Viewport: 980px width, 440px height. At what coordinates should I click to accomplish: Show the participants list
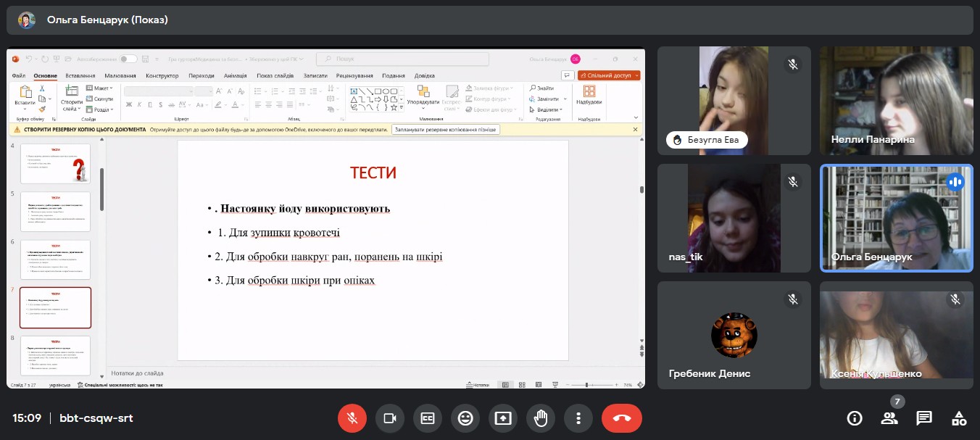tap(889, 418)
